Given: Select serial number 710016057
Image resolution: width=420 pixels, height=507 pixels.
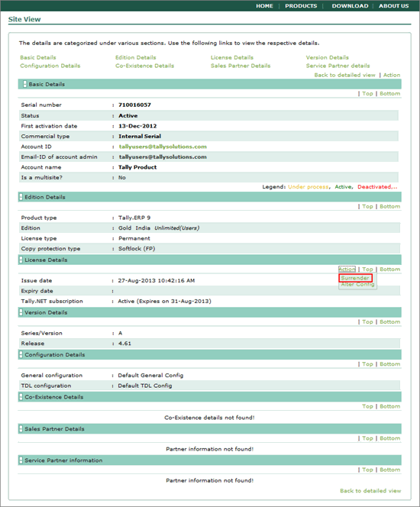Looking at the screenshot, I should click(x=134, y=105).
